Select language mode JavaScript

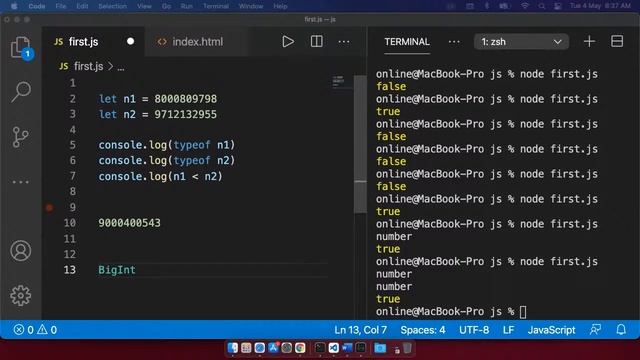(551, 330)
